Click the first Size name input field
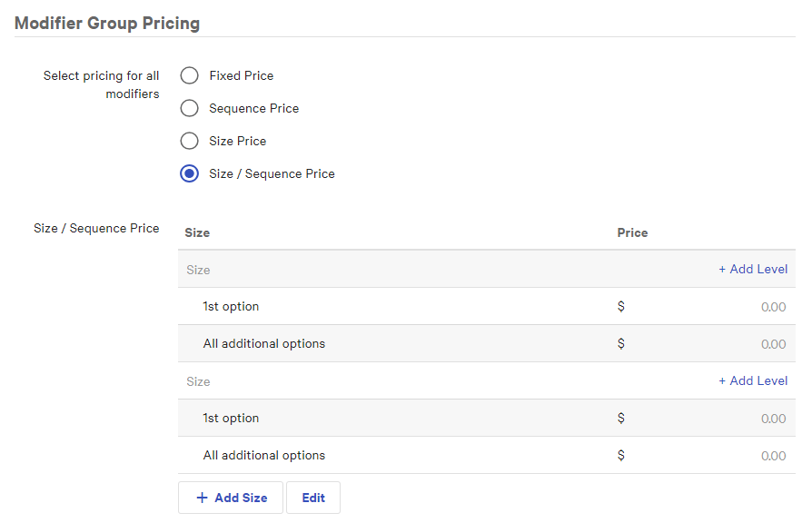Viewport: 812px width, 523px height. click(x=272, y=269)
